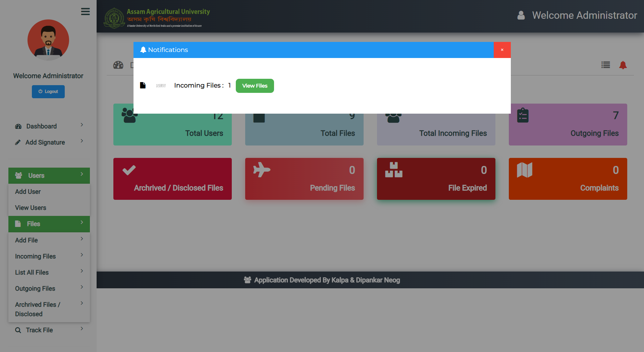Expand the Users sidebar section
Viewport: 644px width, 352px height.
(49, 176)
